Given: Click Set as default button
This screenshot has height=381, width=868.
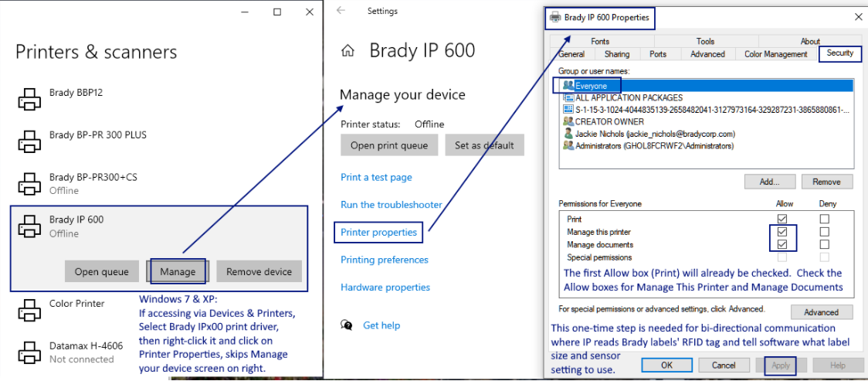Looking at the screenshot, I should click(x=484, y=145).
